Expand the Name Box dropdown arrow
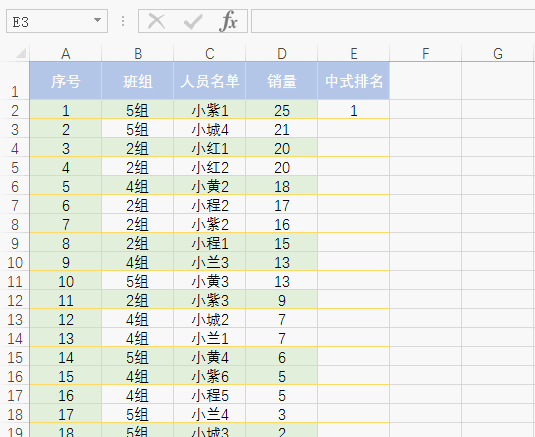The image size is (535, 437). 98,20
